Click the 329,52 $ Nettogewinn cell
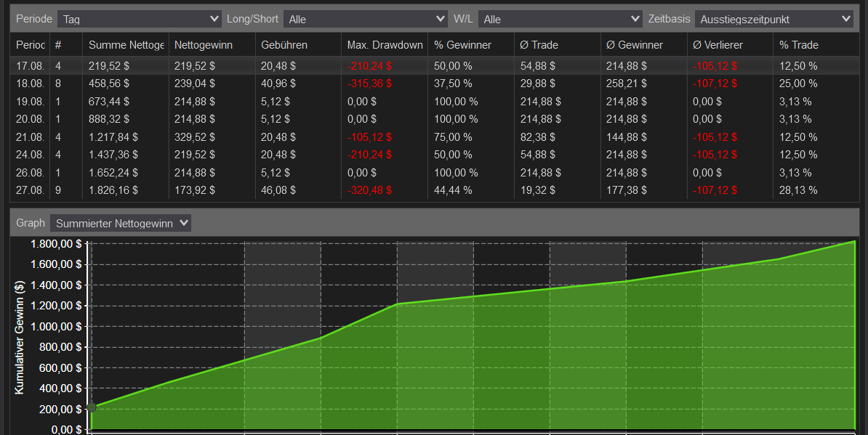The width and height of the screenshot is (868, 435). [195, 137]
